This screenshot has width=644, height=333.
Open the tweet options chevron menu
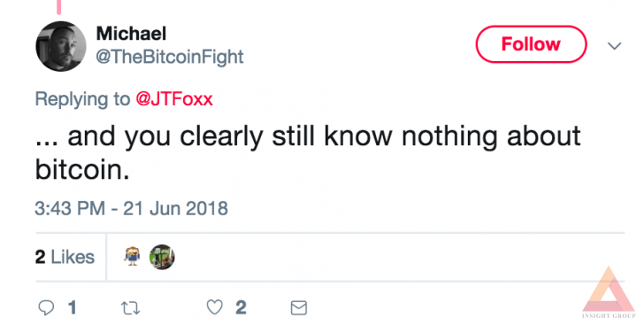click(615, 46)
